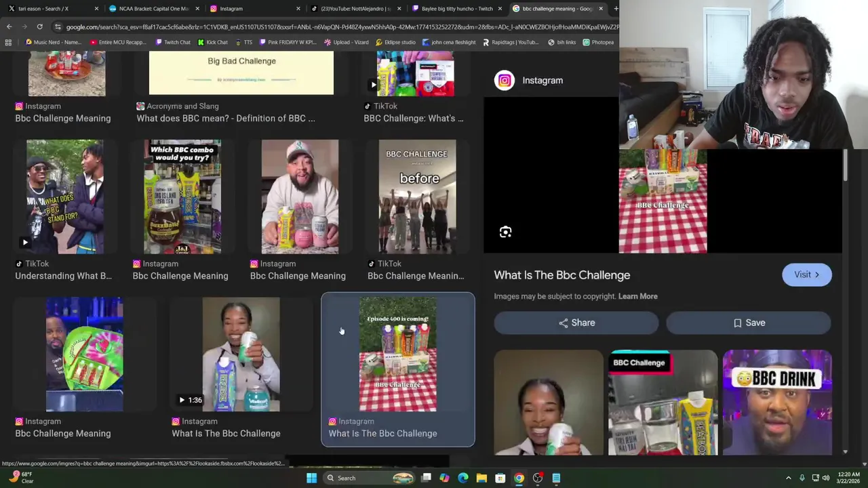
Task: Open the blue notepad app on taskbar
Action: pyautogui.click(x=556, y=478)
